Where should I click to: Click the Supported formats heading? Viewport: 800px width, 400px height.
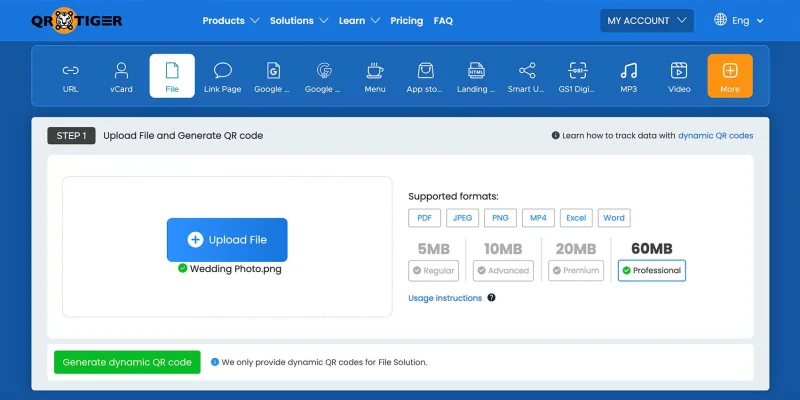click(453, 196)
